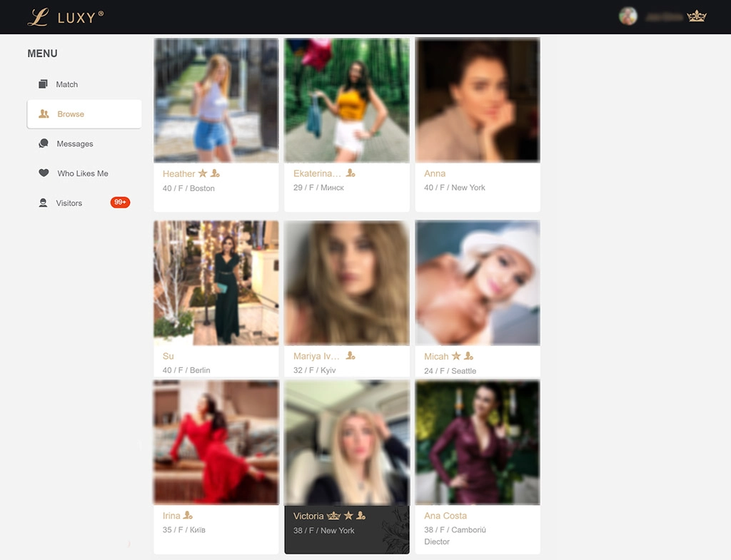Select the Match icon in the sidebar
The height and width of the screenshot is (560, 731).
tap(44, 84)
